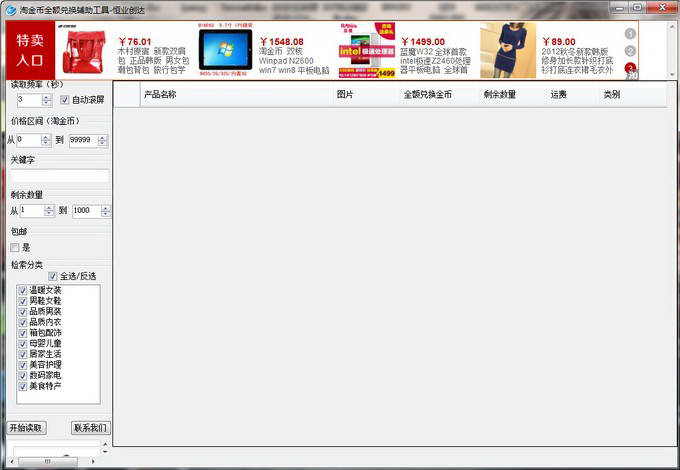Uncheck the 数码家电 category
The image size is (680, 470).
(x=23, y=375)
